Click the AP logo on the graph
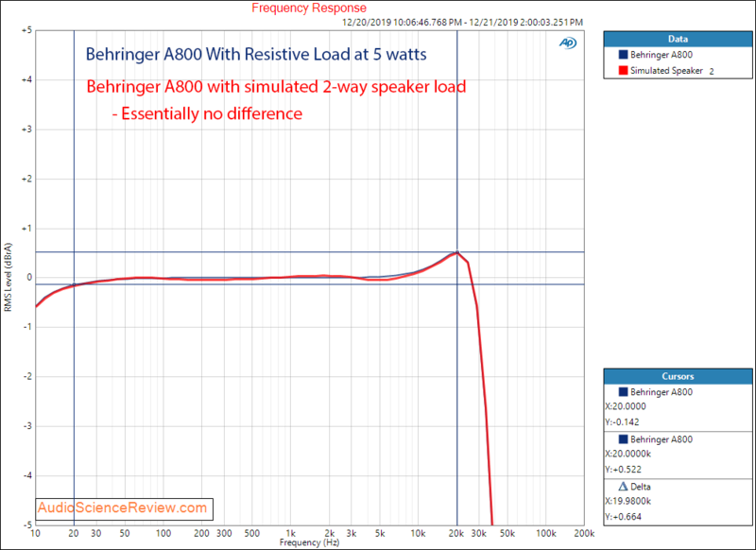This screenshot has width=756, height=550. point(569,43)
